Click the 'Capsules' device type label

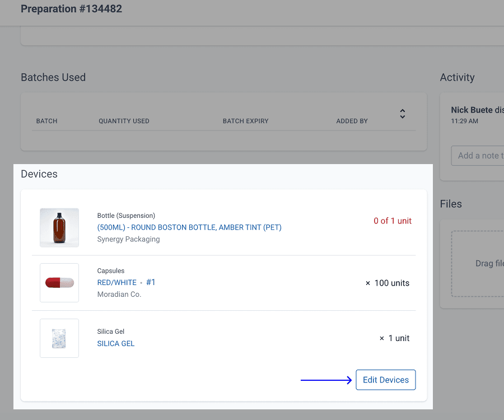tap(111, 271)
